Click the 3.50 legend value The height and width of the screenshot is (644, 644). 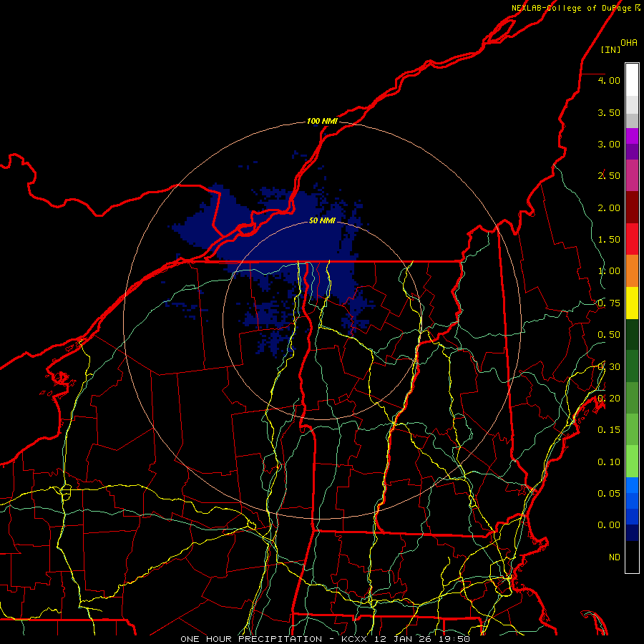609,112
